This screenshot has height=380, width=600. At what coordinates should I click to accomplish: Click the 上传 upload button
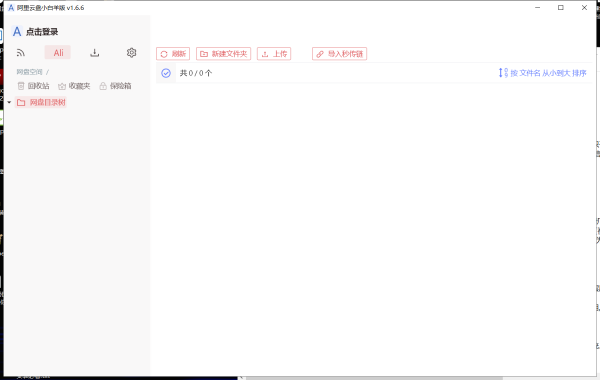click(x=274, y=54)
